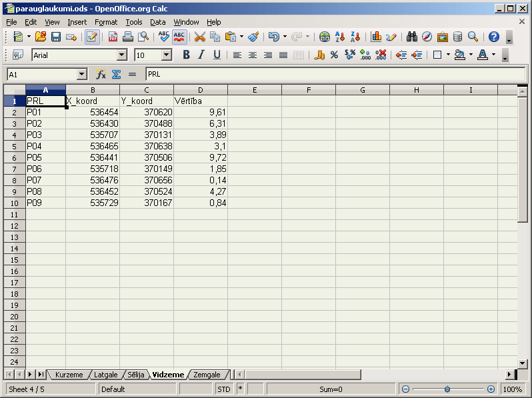Open Styles and Formatting icon
This screenshot has width=532, height=398.
coord(17,55)
